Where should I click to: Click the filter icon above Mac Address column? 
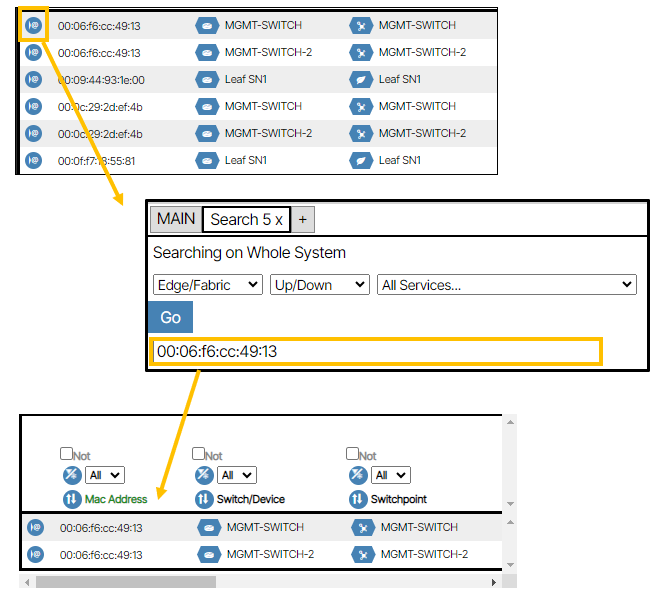pos(71,475)
